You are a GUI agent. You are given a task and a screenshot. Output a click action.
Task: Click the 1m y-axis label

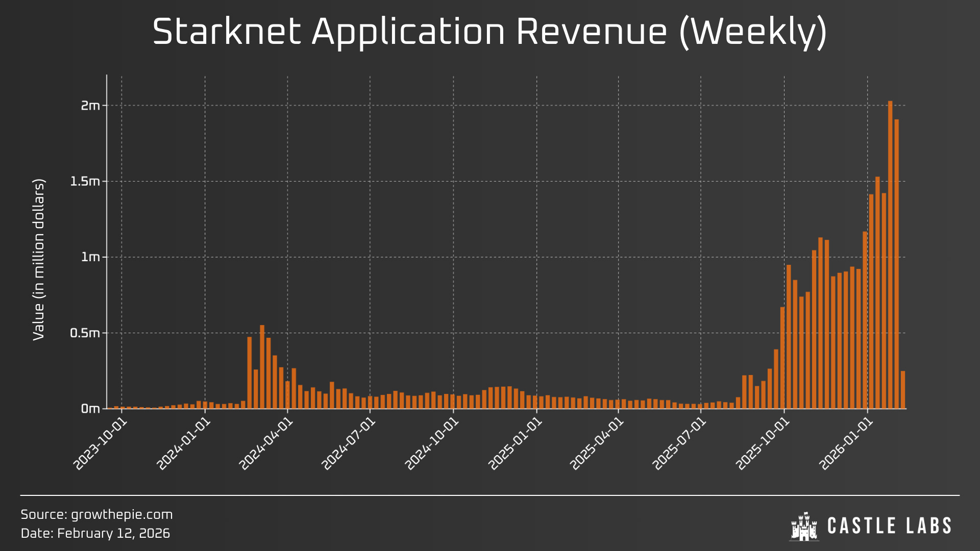pyautogui.click(x=90, y=257)
